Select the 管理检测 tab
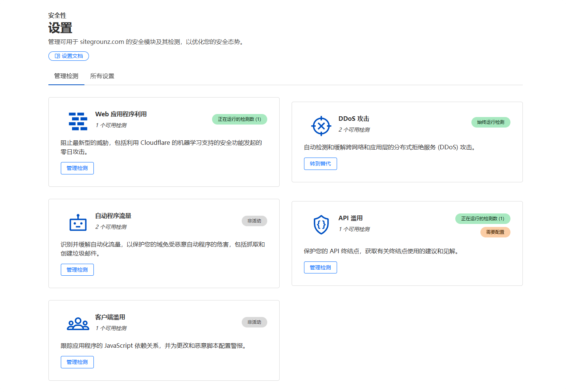Screen dimensions: 566x392 (x=66, y=76)
